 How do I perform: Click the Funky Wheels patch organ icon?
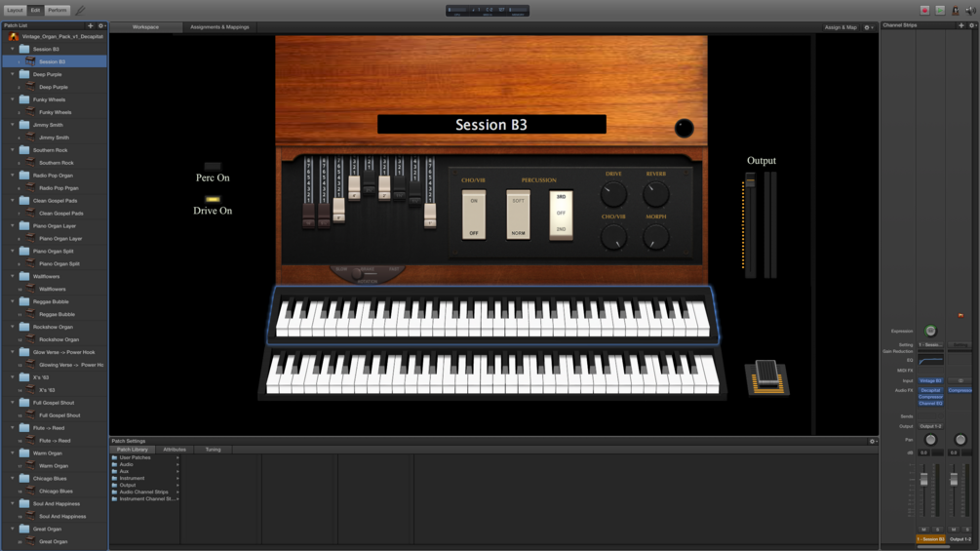(30, 112)
